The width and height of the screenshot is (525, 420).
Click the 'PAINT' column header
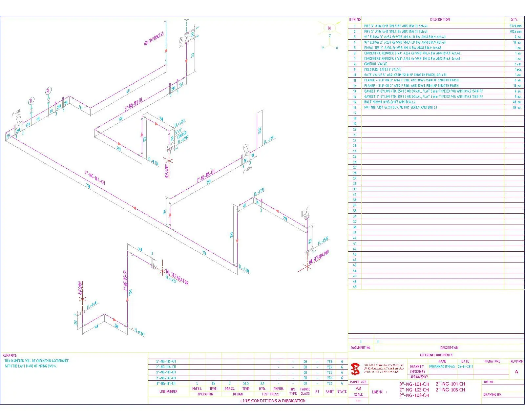pyautogui.click(x=329, y=391)
